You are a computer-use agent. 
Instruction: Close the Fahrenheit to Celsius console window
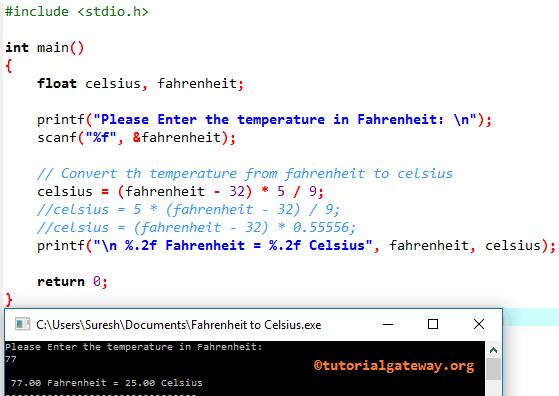click(479, 324)
